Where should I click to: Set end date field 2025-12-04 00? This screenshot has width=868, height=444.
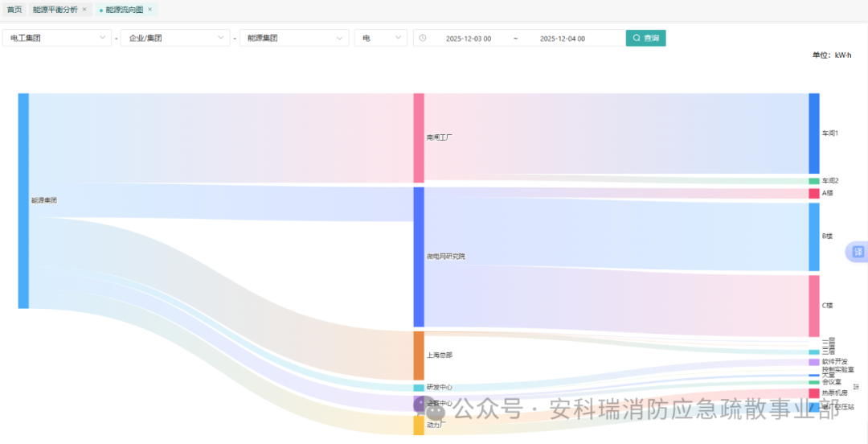pyautogui.click(x=563, y=39)
